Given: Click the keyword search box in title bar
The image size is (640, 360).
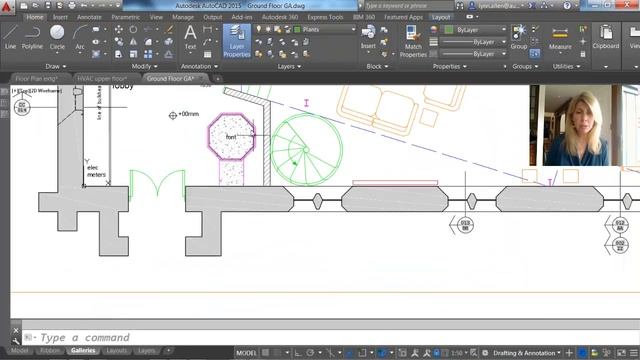Looking at the screenshot, I should pyautogui.click(x=408, y=6).
